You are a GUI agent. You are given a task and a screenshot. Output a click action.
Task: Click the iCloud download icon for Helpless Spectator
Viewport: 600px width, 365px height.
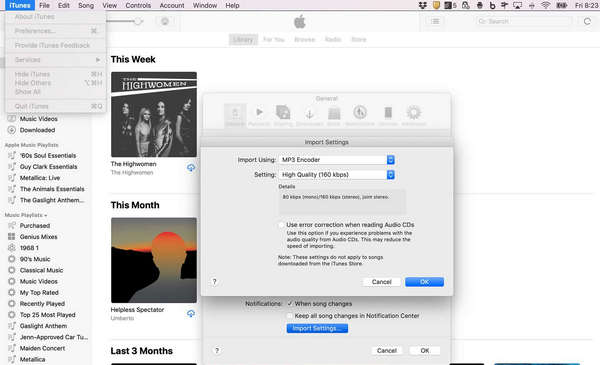click(x=191, y=313)
